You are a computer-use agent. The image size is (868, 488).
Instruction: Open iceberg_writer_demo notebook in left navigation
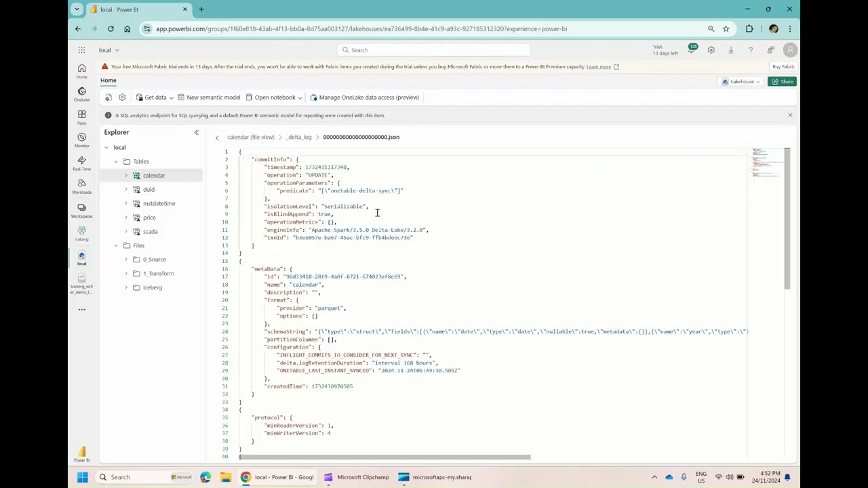81,284
